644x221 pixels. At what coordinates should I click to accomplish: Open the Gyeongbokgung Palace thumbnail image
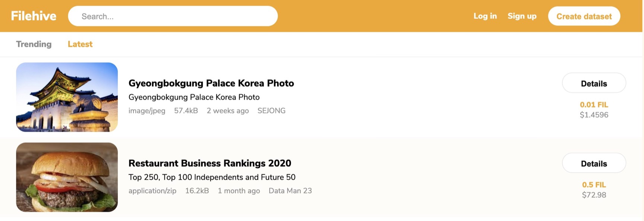67,97
